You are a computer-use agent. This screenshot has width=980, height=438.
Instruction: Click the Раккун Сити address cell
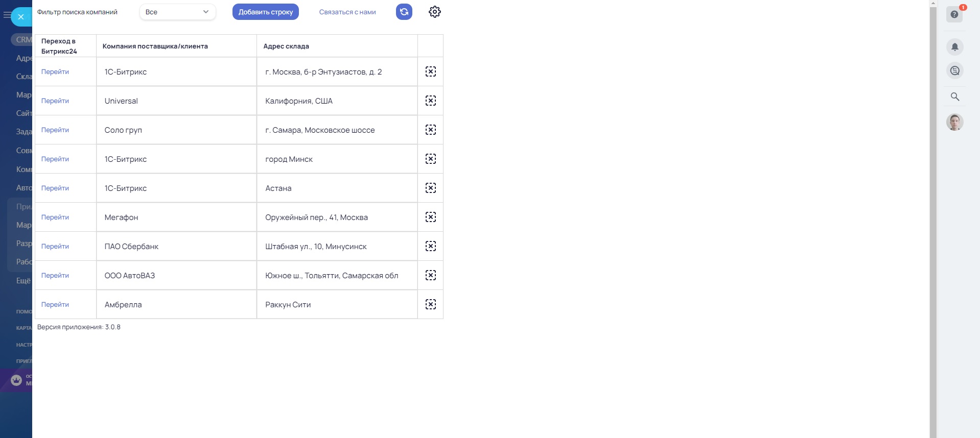point(337,304)
